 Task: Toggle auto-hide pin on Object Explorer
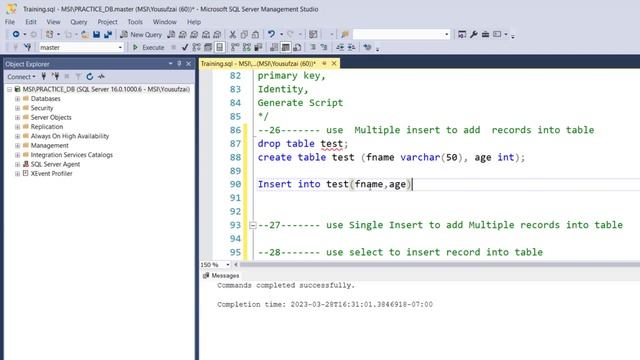tap(179, 64)
